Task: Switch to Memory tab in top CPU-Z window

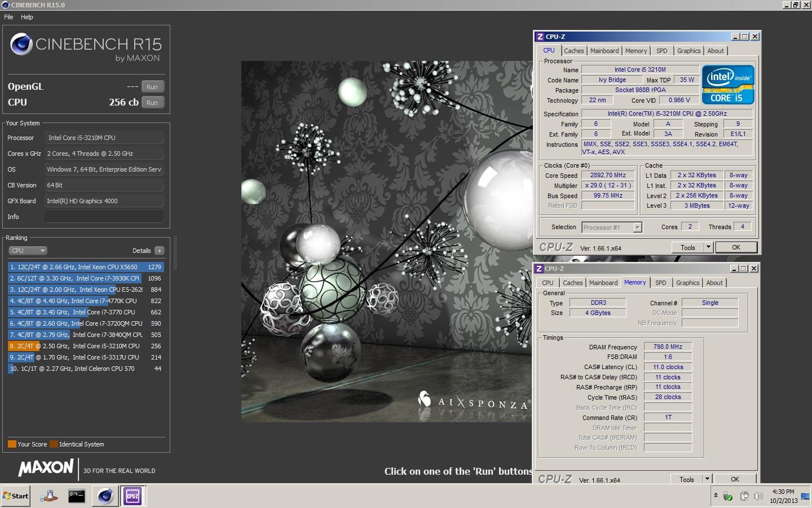Action: (636, 51)
